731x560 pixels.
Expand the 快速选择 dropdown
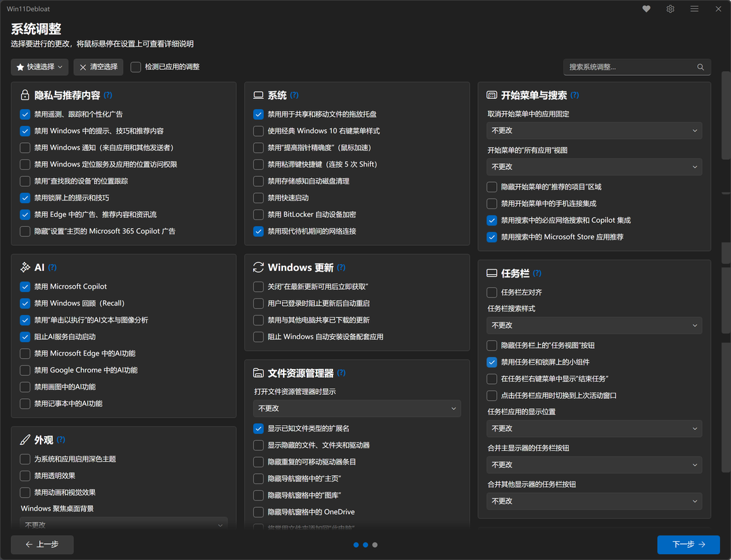coord(40,67)
